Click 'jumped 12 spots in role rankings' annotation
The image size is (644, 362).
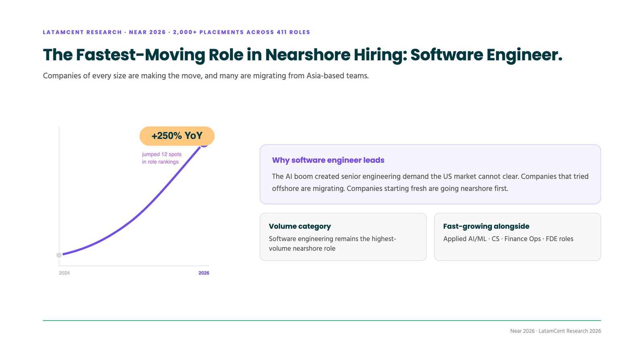(x=162, y=158)
